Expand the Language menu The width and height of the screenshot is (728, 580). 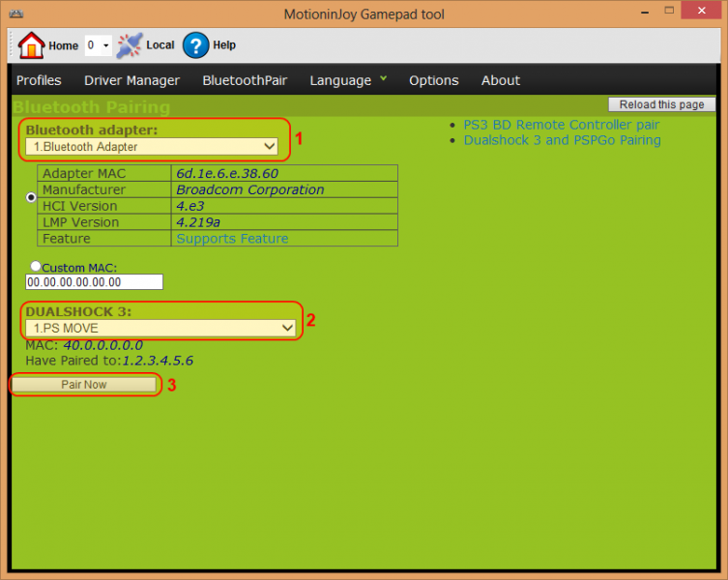(x=348, y=80)
